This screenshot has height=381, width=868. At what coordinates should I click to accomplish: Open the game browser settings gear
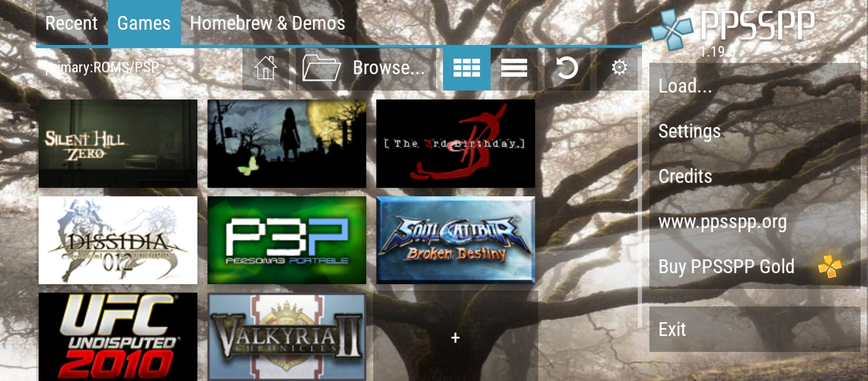click(x=619, y=68)
